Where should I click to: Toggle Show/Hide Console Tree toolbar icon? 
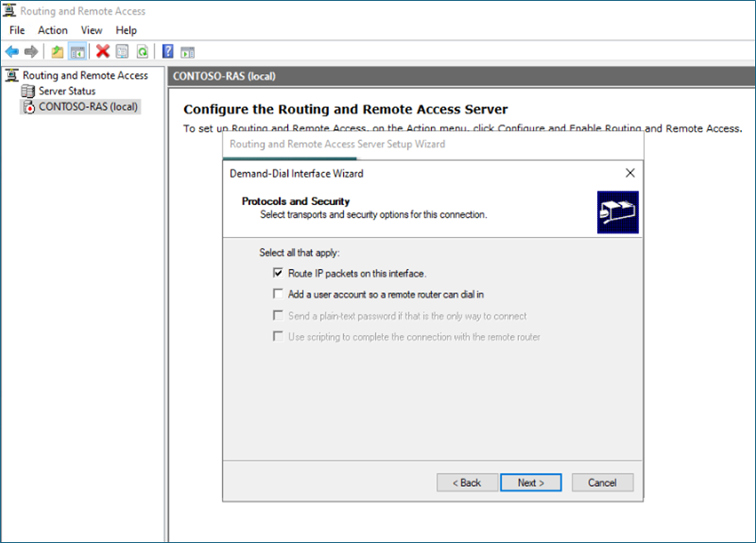coord(77,52)
